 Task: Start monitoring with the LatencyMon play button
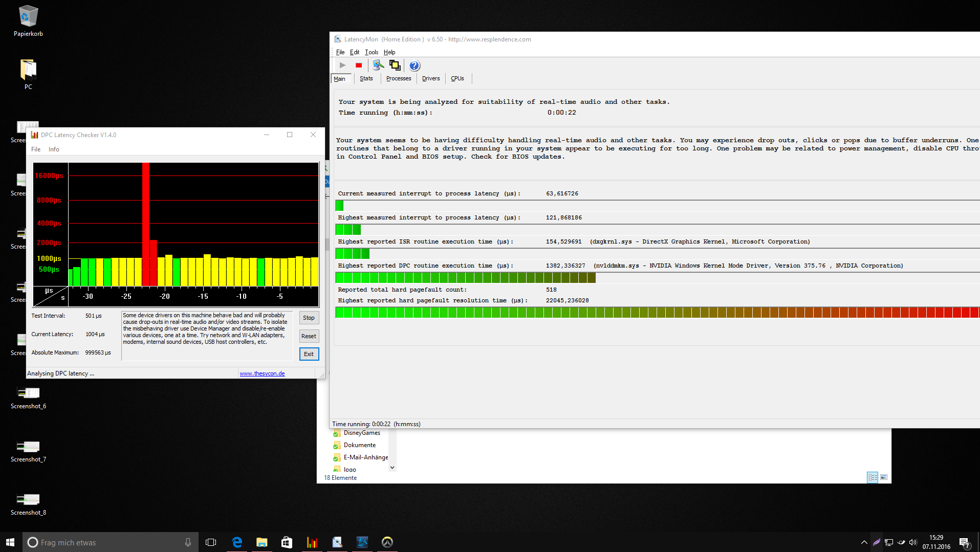pos(343,65)
